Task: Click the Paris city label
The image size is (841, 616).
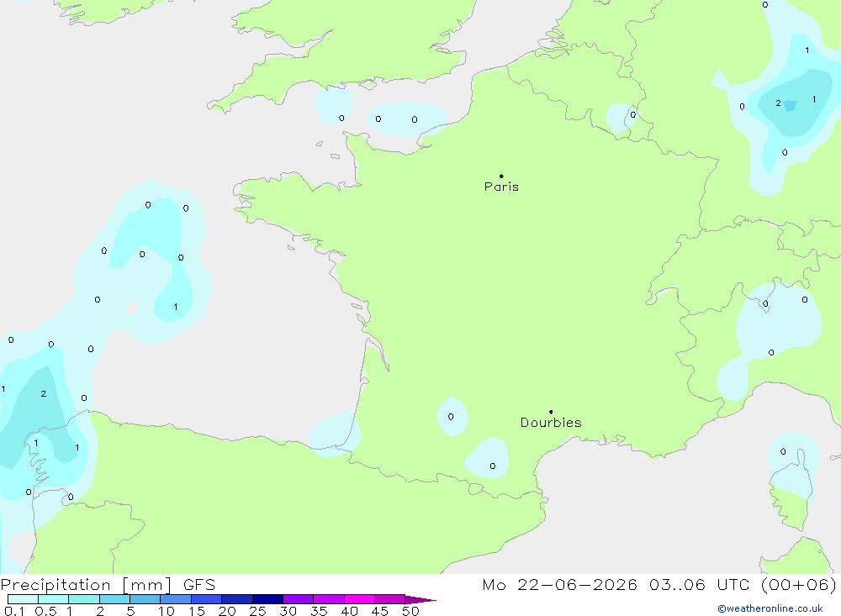Action: point(501,187)
